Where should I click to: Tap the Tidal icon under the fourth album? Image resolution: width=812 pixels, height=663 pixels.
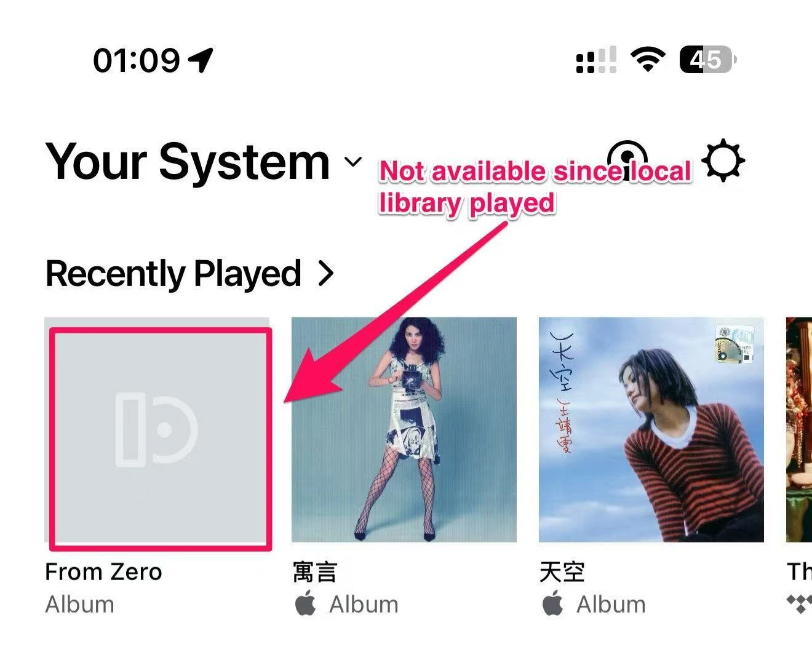click(800, 604)
